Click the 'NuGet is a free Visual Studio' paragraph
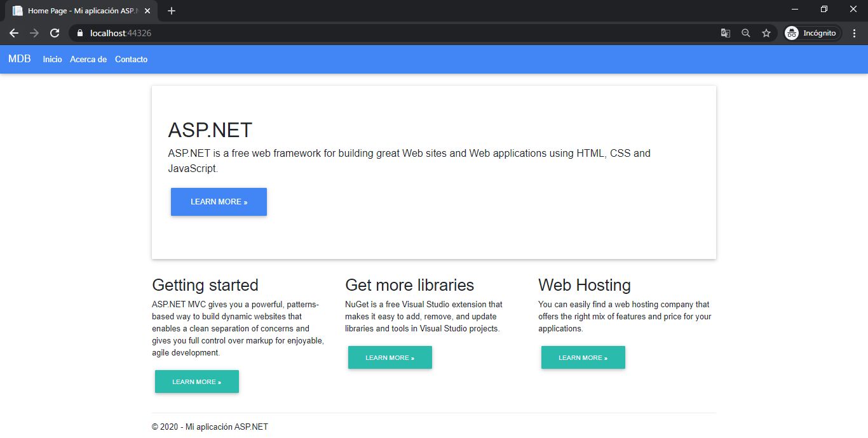868x438 pixels. [x=424, y=317]
